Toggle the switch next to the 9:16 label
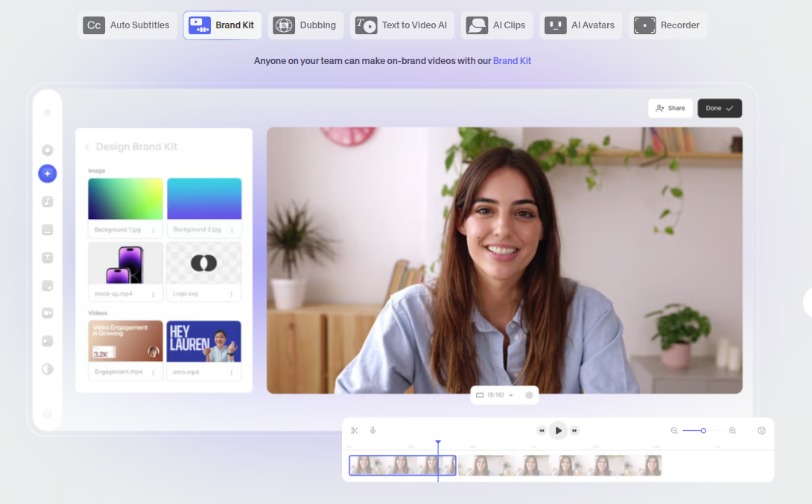This screenshot has width=812, height=504. tap(527, 395)
